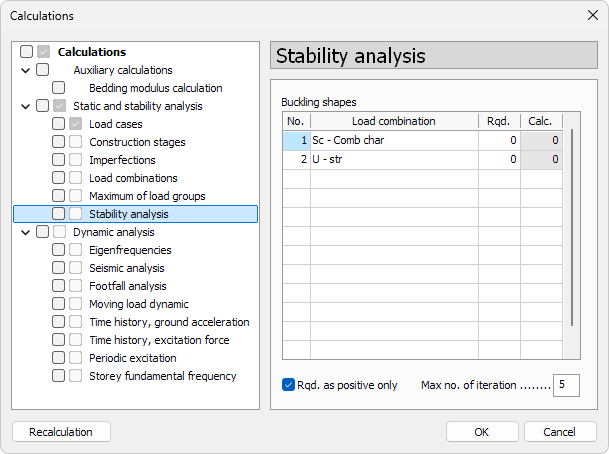The height and width of the screenshot is (454, 609).
Task: Click the Buckling shapes table scrollbar
Action: coord(572,227)
